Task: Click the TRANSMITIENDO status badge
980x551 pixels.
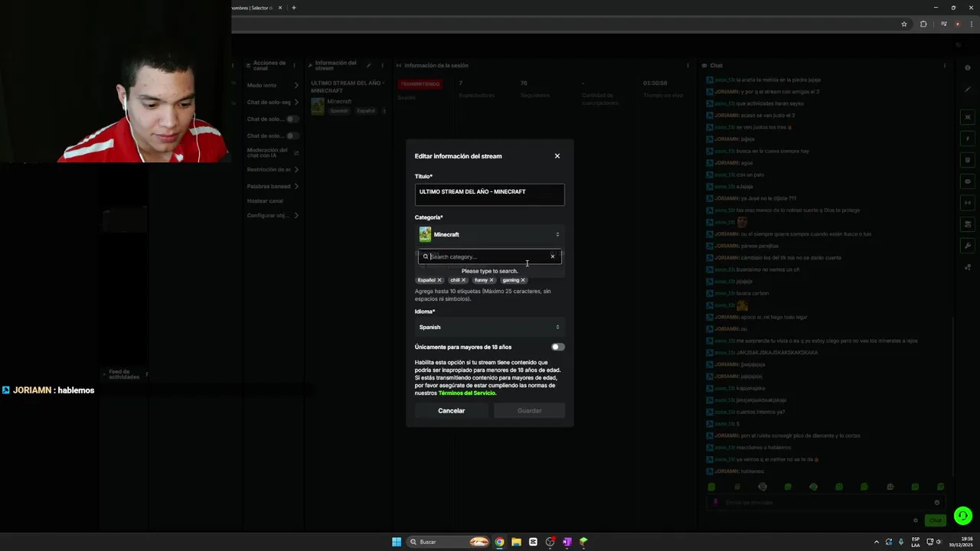Action: (x=420, y=83)
